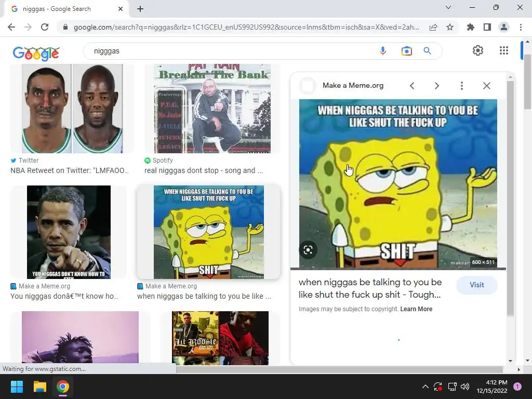Click the 600 × 511 size label
Screen dimensions: 532x399
point(484,262)
